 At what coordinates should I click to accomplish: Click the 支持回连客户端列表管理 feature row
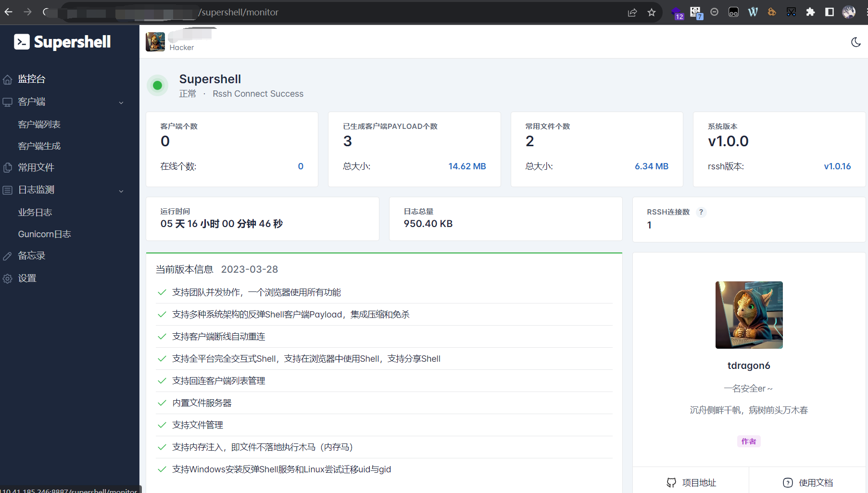tap(384, 381)
